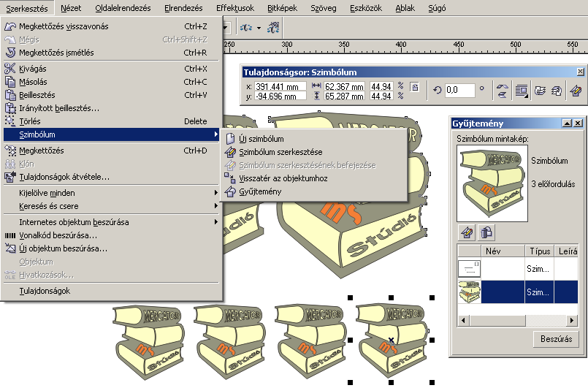
Task: Choose Új objektum beszúrása… entry
Action: (111, 248)
